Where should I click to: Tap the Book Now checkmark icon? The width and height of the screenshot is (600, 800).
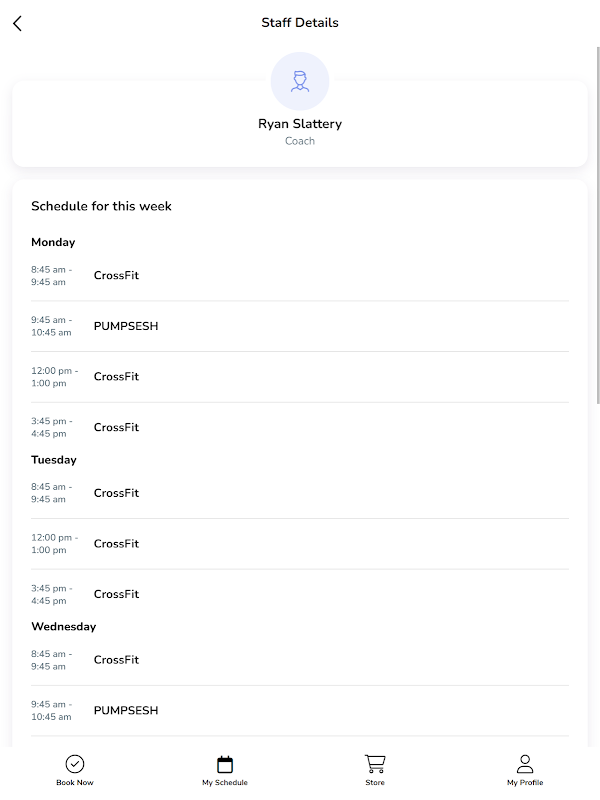click(75, 765)
